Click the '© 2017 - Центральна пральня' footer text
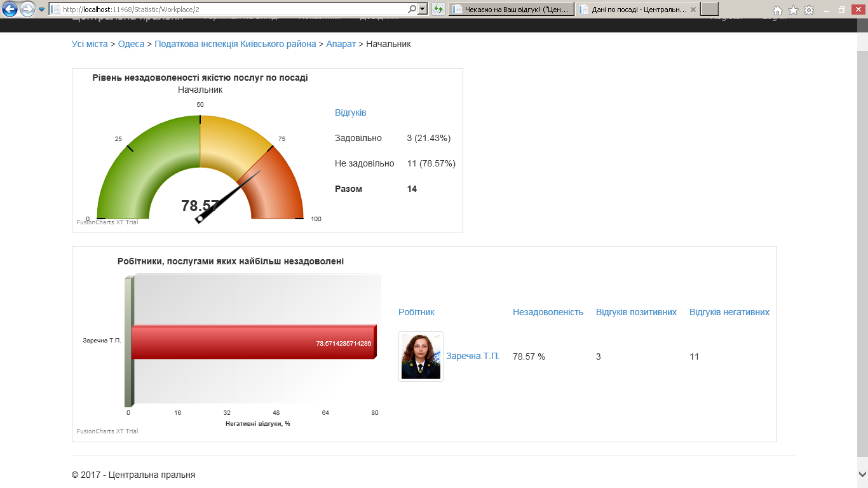 click(x=133, y=475)
